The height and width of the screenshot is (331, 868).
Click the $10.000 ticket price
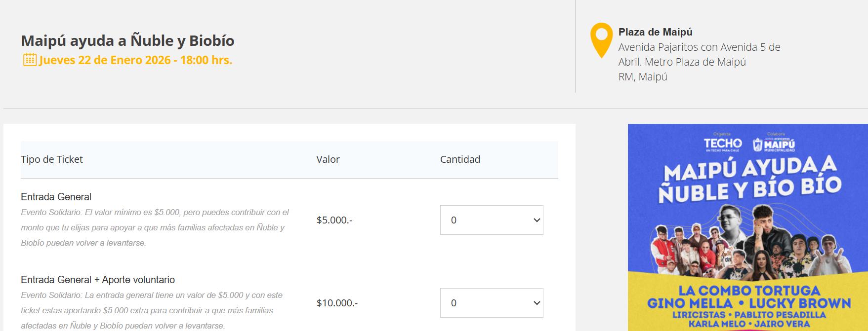(337, 303)
